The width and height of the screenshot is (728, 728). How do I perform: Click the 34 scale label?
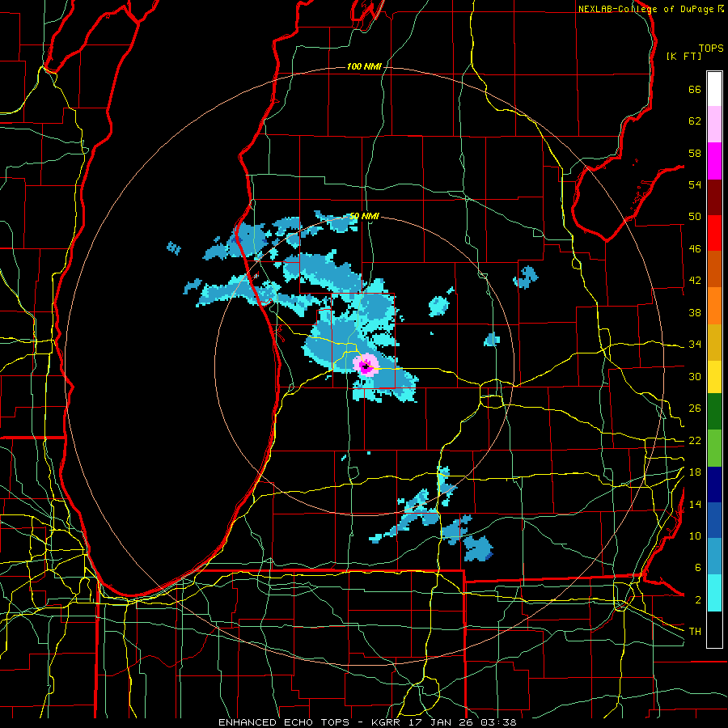(695, 345)
